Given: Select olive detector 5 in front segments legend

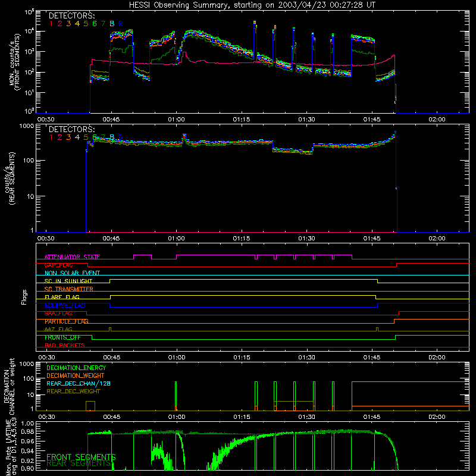Looking at the screenshot, I should tap(86, 24).
